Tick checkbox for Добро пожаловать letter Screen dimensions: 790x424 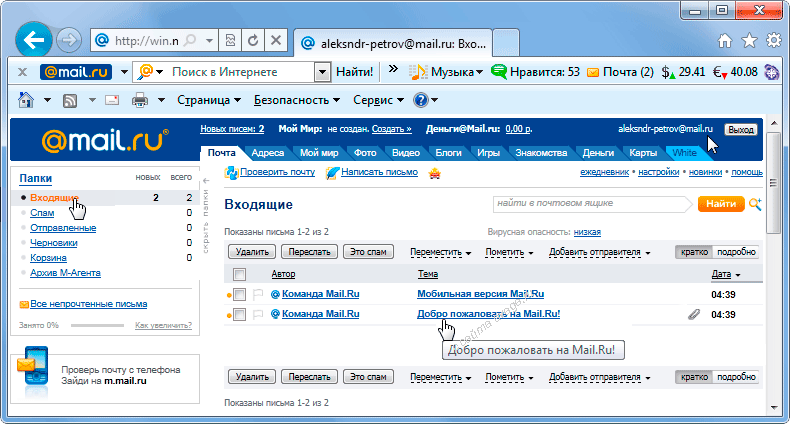(239, 314)
